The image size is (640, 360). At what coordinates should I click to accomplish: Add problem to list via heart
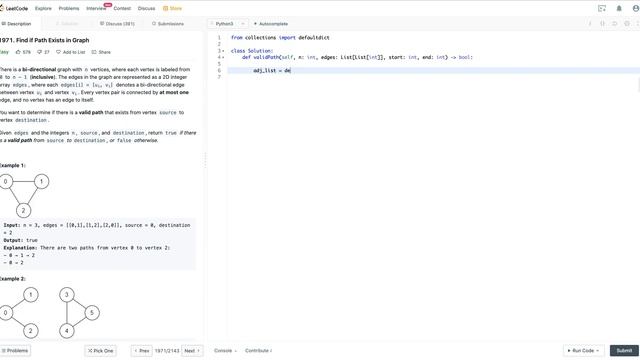(71, 52)
